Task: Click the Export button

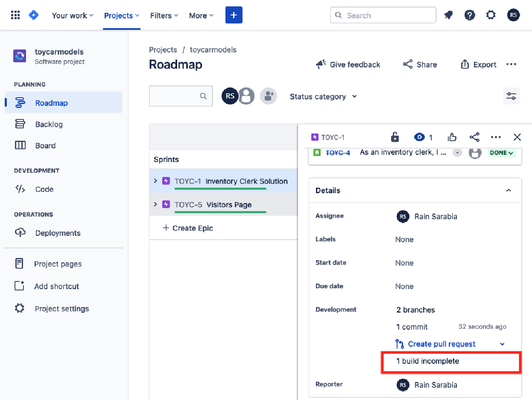Action: 478,64
